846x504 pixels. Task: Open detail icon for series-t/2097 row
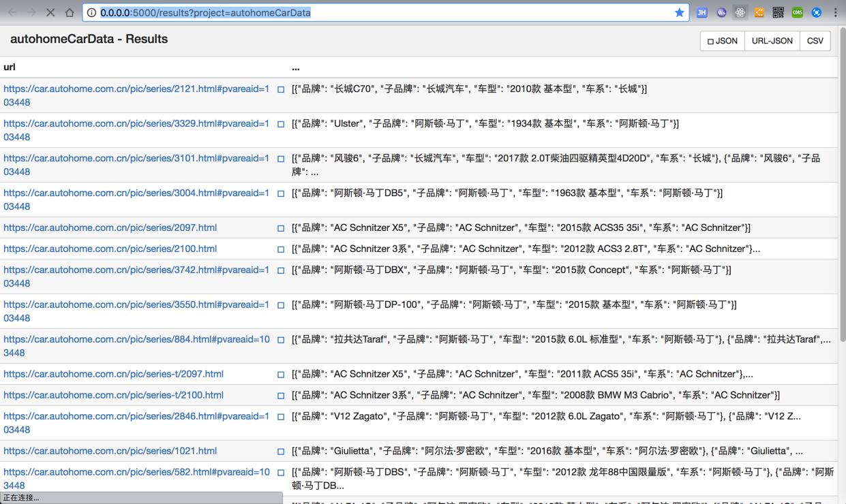[x=281, y=375]
